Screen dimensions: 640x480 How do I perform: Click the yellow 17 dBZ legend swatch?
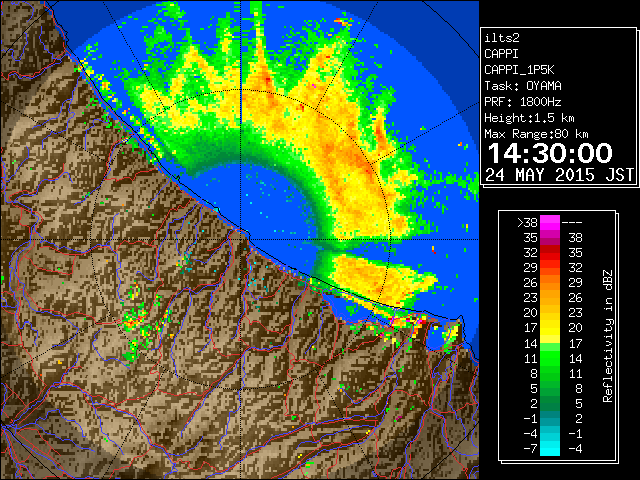(549, 328)
